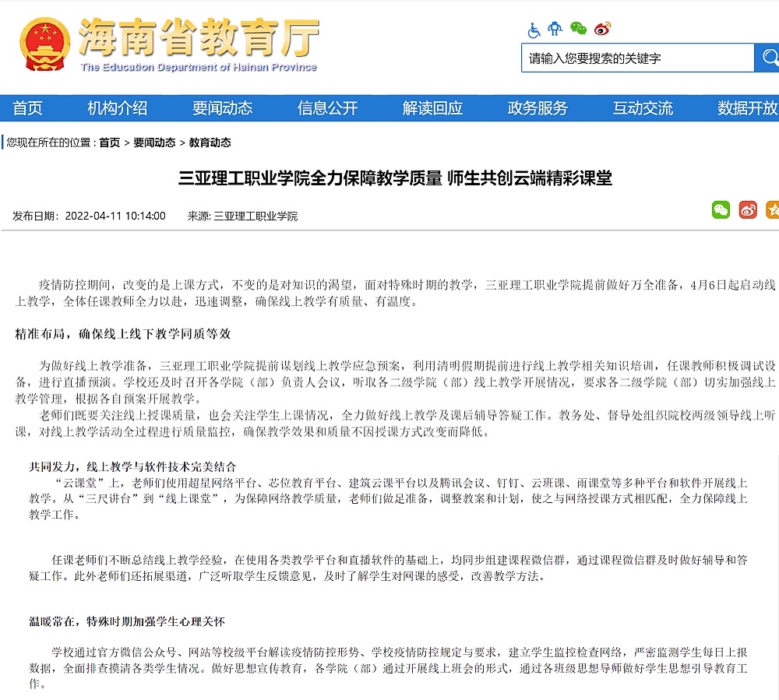Select 要闻动态 in the navigation bar
Image resolution: width=779 pixels, height=700 pixels.
pos(222,108)
